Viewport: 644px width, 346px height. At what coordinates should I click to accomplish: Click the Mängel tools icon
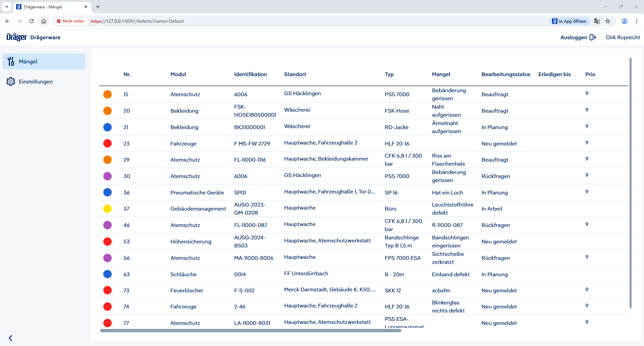click(x=11, y=61)
